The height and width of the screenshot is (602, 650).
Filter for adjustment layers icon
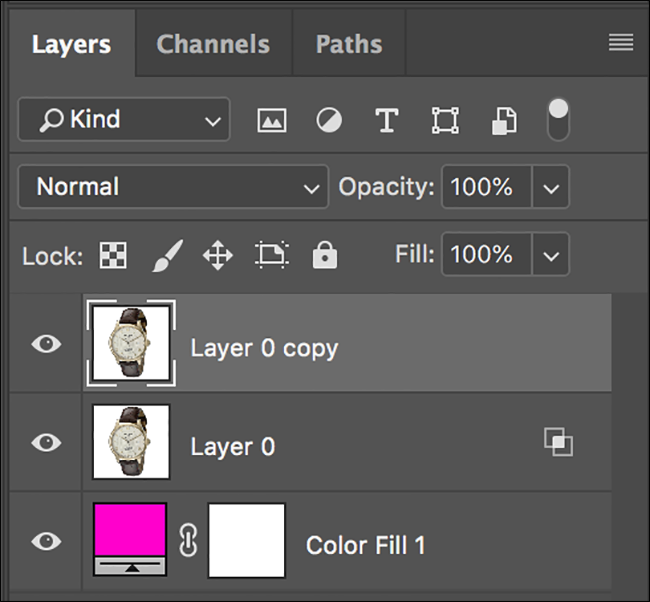click(x=328, y=121)
